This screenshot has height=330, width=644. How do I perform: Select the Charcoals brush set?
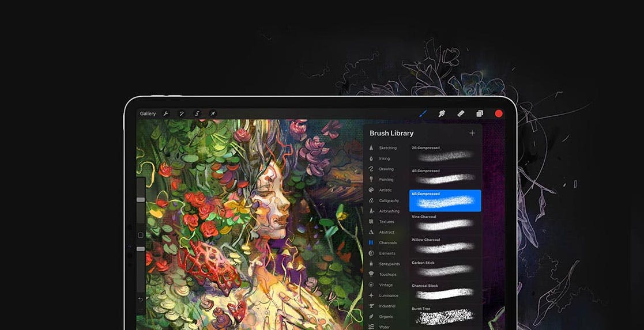point(383,243)
